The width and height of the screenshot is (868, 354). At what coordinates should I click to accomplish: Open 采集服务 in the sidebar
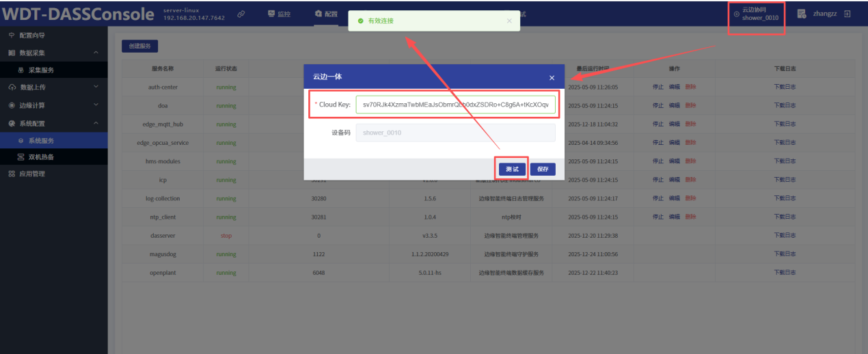coord(40,70)
